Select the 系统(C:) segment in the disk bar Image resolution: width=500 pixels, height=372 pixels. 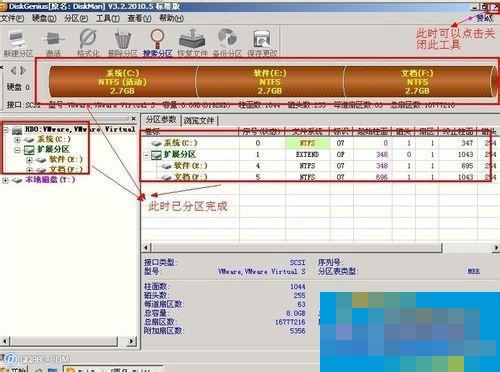tap(123, 82)
